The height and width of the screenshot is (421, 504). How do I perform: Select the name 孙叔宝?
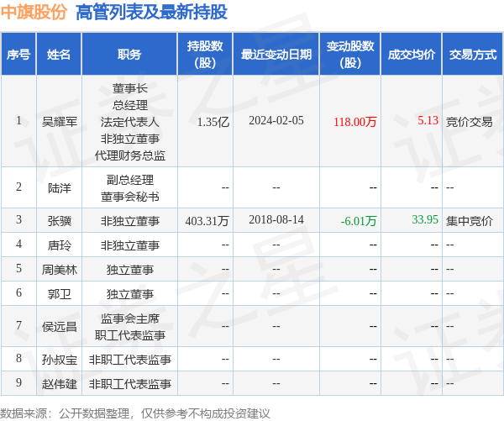point(59,360)
